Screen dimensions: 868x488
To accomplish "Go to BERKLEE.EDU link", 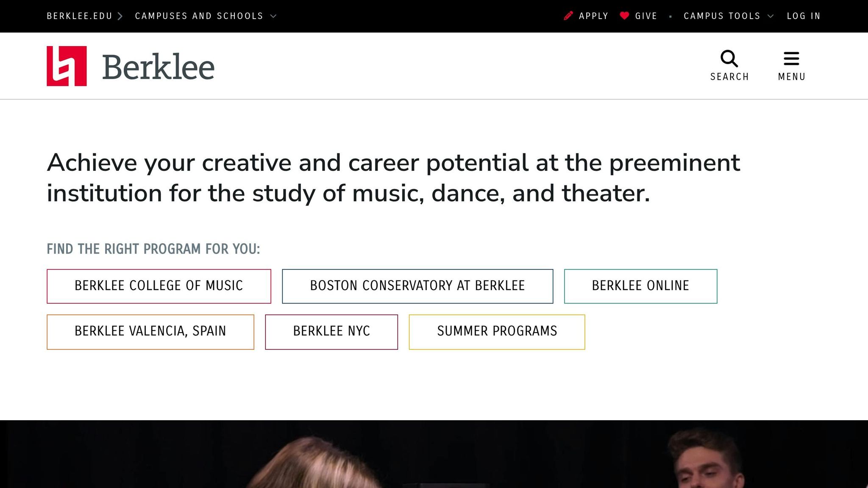I will click(79, 16).
